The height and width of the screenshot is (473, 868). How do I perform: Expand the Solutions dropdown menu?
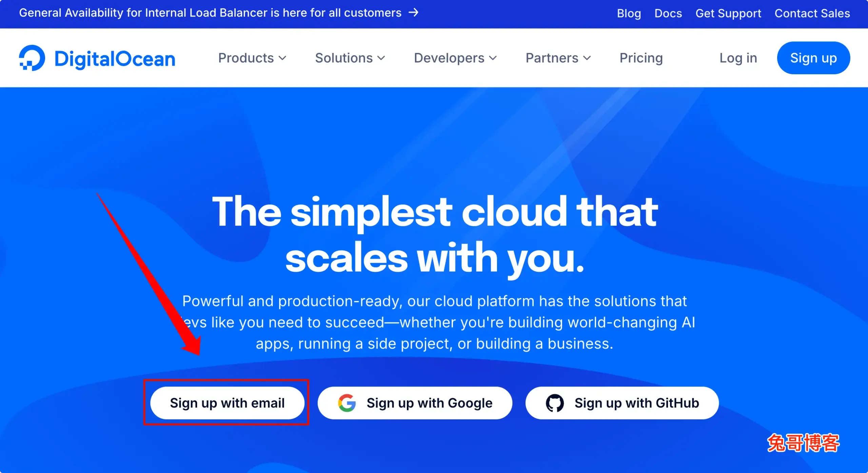350,58
